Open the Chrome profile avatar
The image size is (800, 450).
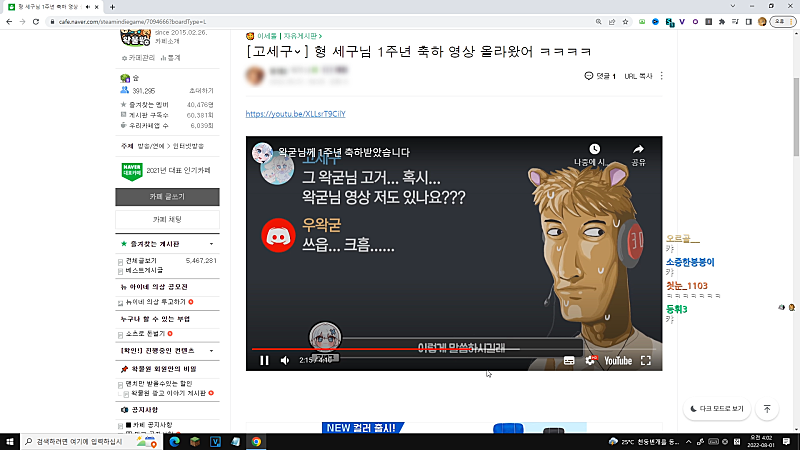click(762, 22)
